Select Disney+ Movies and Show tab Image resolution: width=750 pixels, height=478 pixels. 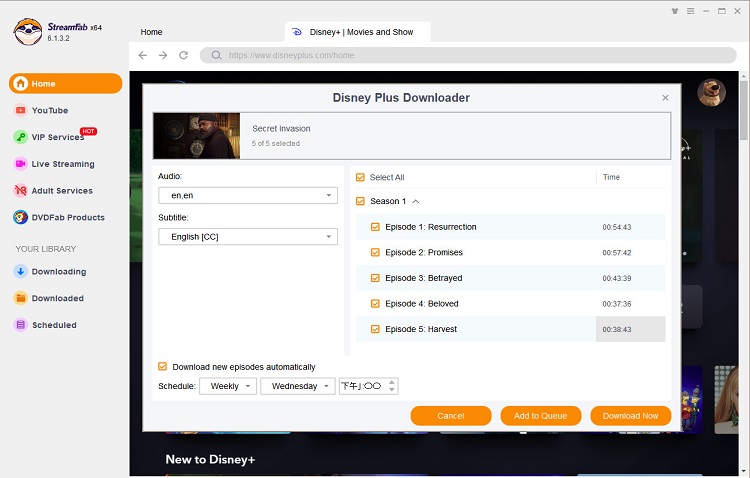click(x=358, y=32)
